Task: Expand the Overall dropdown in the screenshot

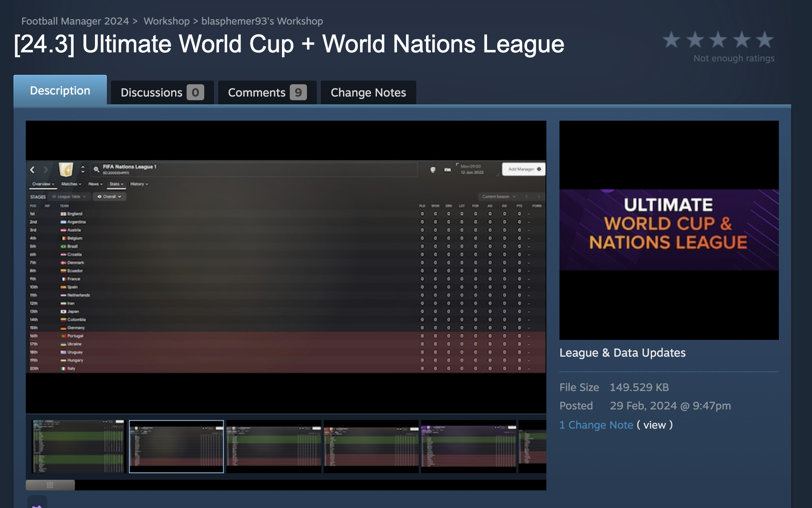Action: tap(109, 197)
